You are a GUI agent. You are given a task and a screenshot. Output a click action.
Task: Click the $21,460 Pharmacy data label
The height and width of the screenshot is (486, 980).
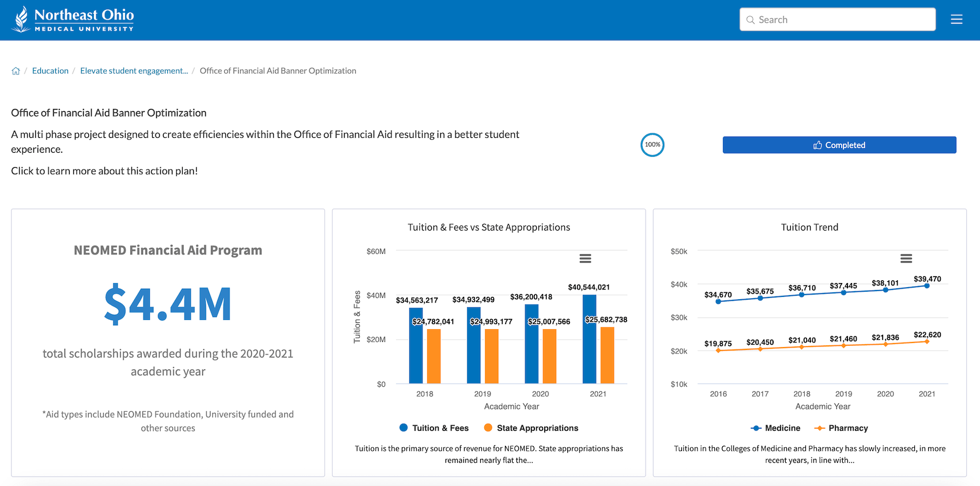[x=843, y=338]
